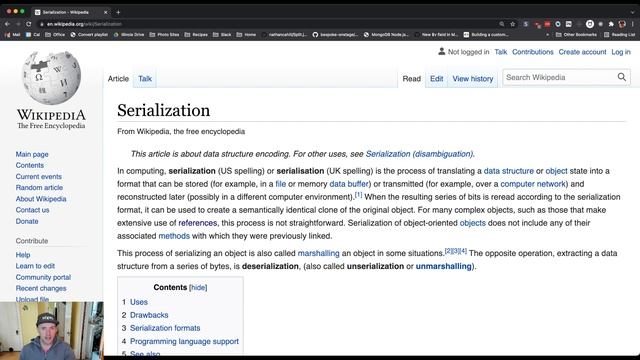Open the Convert playlist bookmark
The height and width of the screenshot is (360, 640).
[x=89, y=35]
